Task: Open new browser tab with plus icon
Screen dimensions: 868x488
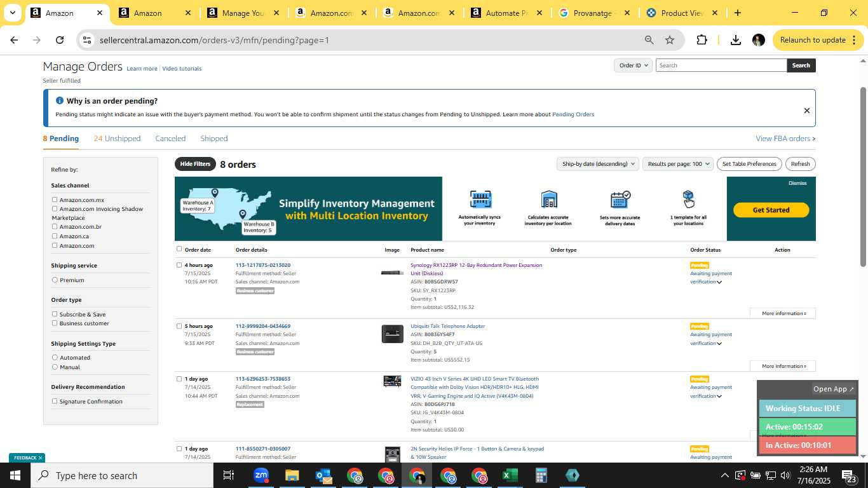Action: click(737, 13)
